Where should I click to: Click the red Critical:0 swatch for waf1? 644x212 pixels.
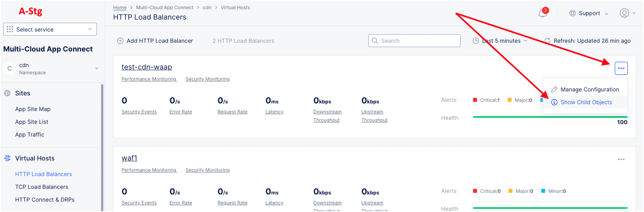click(475, 191)
